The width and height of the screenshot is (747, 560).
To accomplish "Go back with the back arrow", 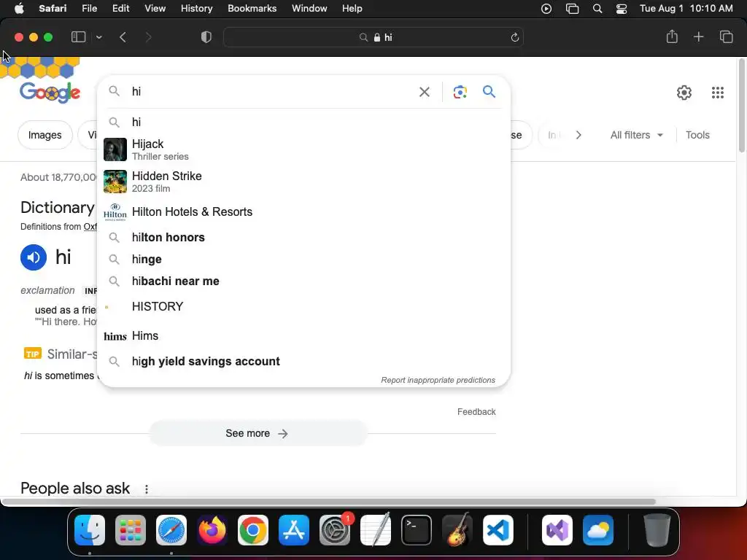I will point(123,37).
